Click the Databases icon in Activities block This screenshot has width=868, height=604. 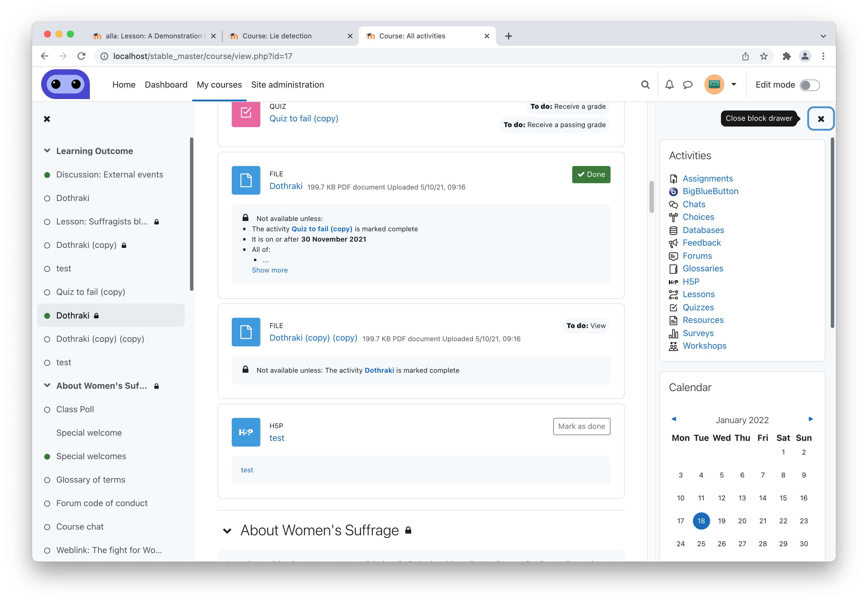click(673, 230)
